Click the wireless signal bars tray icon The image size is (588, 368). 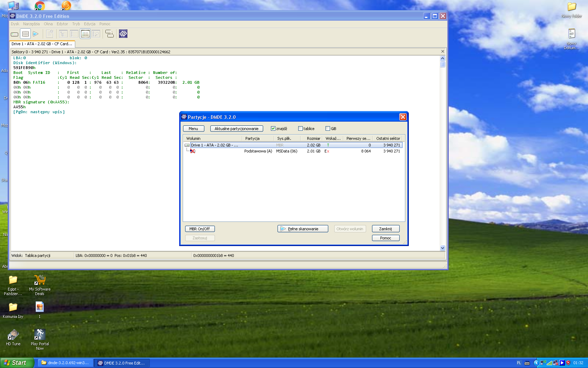click(x=549, y=363)
